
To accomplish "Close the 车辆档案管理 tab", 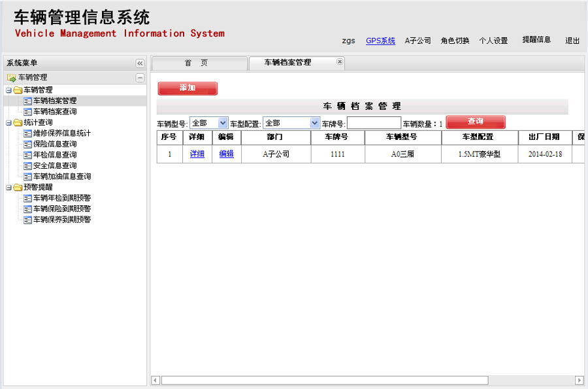I will (x=340, y=62).
